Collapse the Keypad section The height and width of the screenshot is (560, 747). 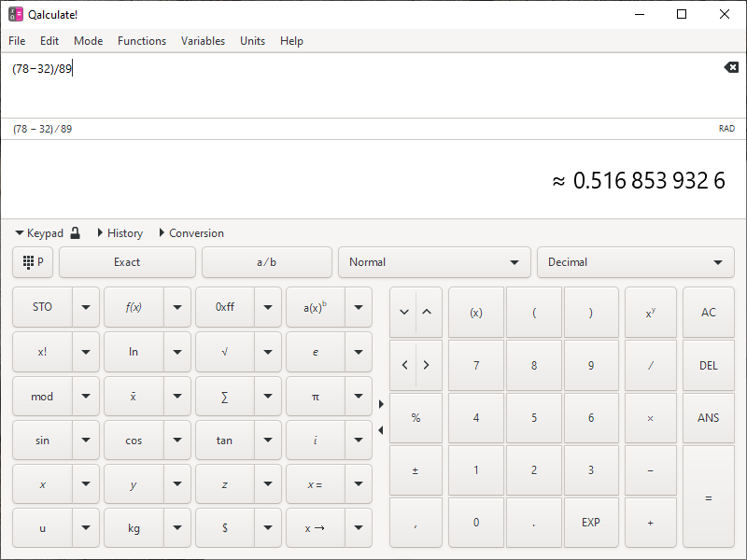click(x=38, y=233)
